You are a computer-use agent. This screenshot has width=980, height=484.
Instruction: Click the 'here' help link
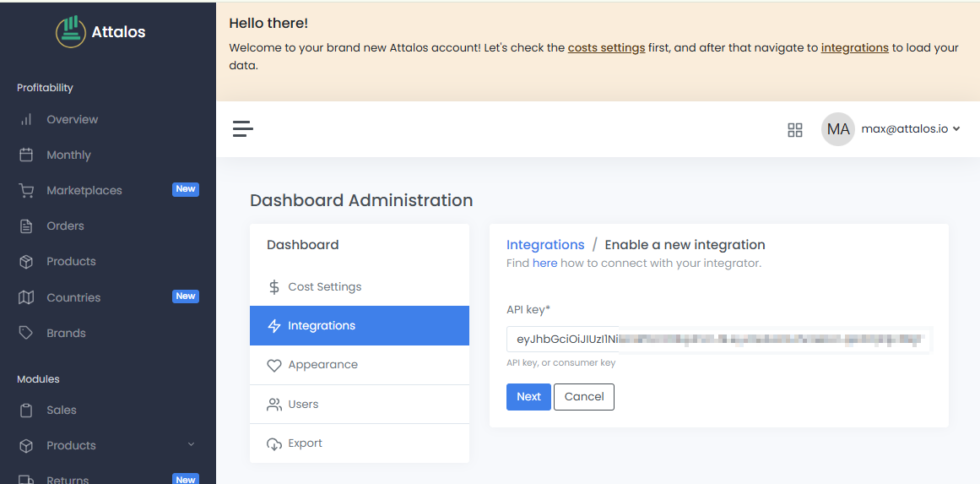tap(545, 264)
